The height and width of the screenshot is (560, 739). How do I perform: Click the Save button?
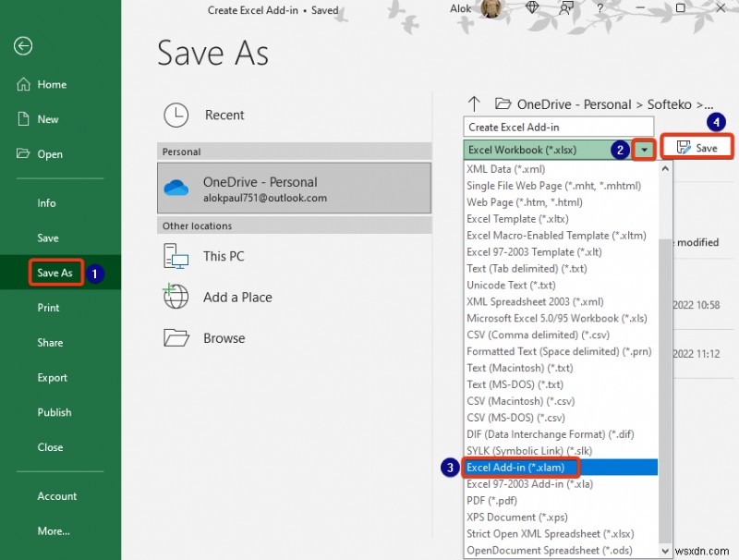[697, 146]
